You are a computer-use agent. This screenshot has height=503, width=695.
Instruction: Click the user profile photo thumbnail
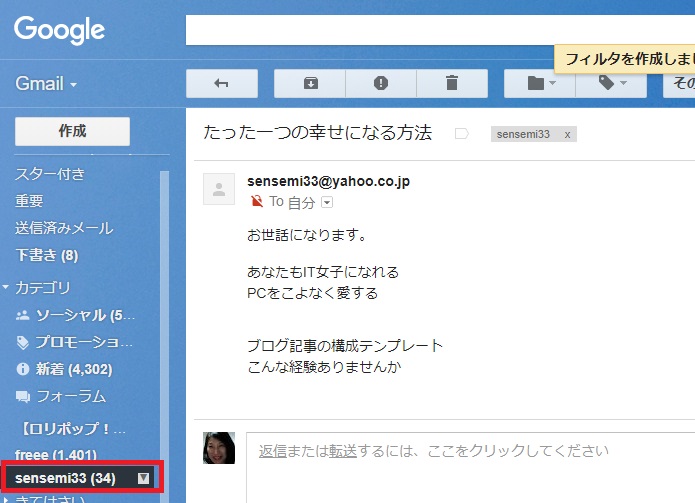click(219, 448)
